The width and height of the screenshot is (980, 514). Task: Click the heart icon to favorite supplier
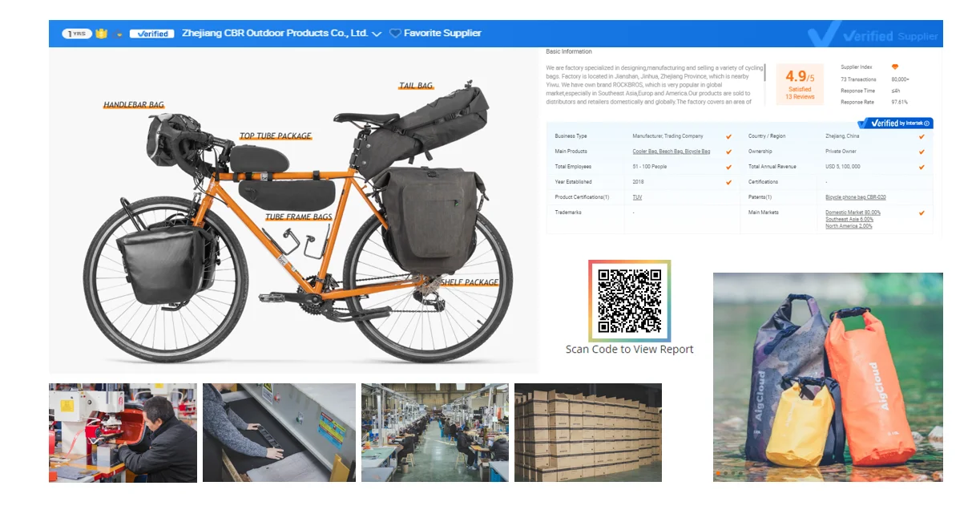click(x=394, y=34)
